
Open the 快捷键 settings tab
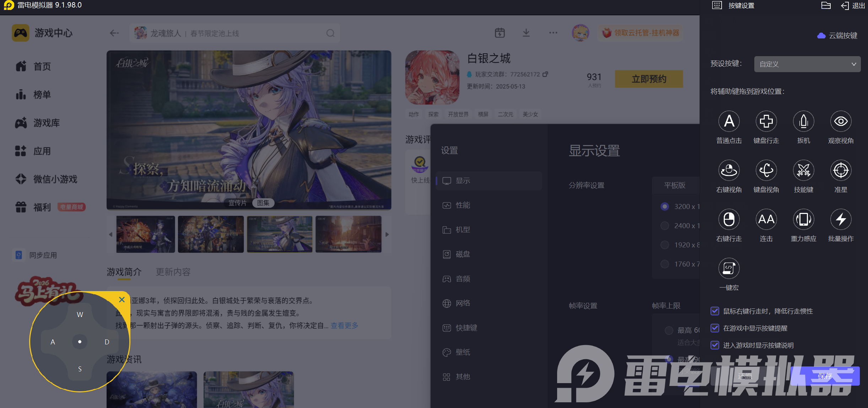coord(489,328)
